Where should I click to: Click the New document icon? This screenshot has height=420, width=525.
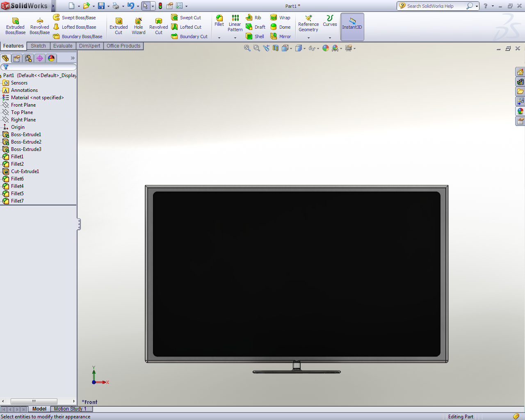pos(71,6)
